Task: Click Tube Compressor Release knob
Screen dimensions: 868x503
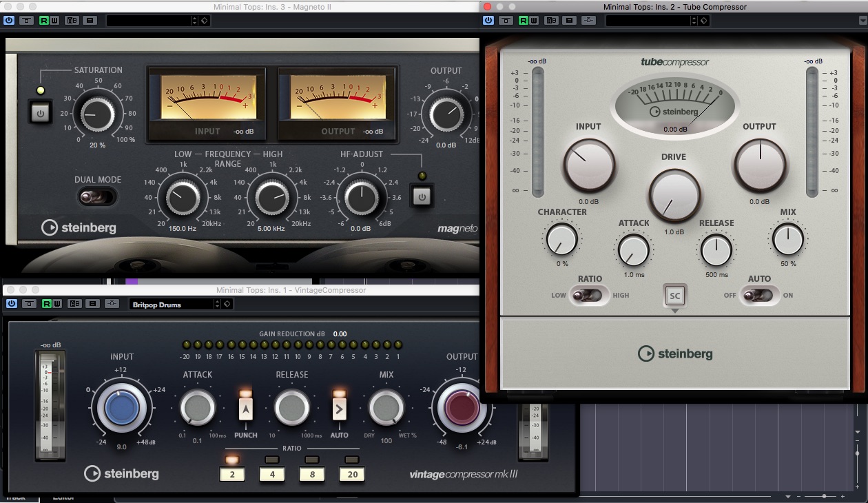Action: [x=716, y=250]
